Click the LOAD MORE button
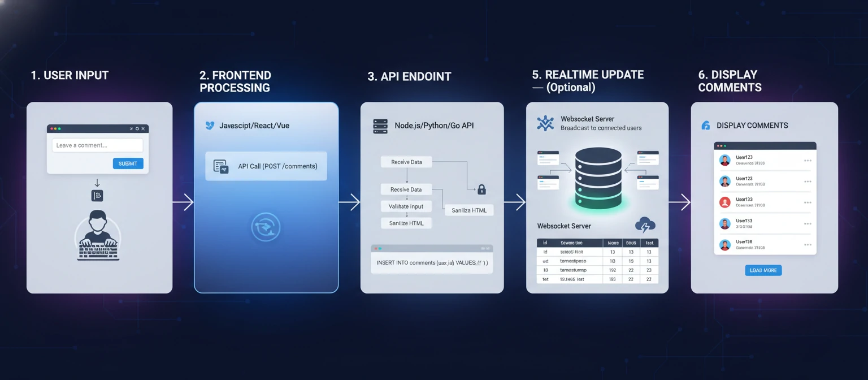 pyautogui.click(x=763, y=270)
